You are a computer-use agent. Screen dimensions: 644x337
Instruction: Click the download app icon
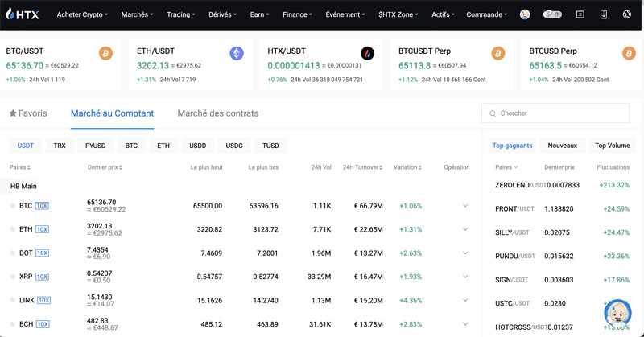pyautogui.click(x=603, y=14)
